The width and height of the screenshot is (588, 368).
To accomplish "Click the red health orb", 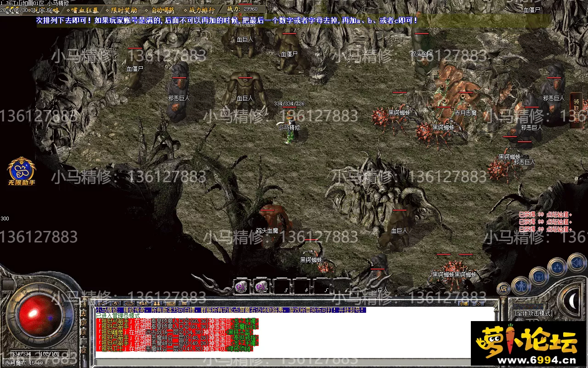I will [x=40, y=316].
